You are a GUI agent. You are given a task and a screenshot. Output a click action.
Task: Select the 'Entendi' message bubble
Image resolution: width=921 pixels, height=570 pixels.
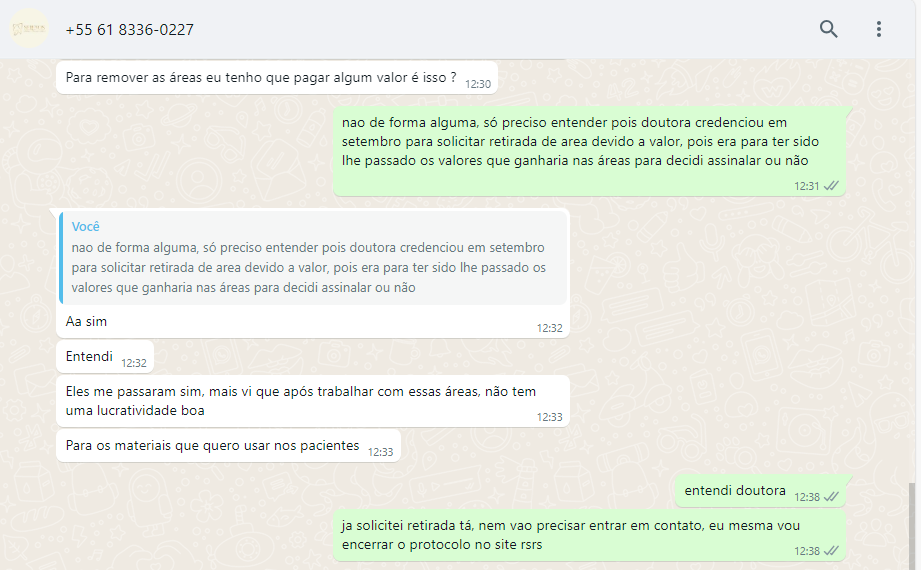(105, 357)
